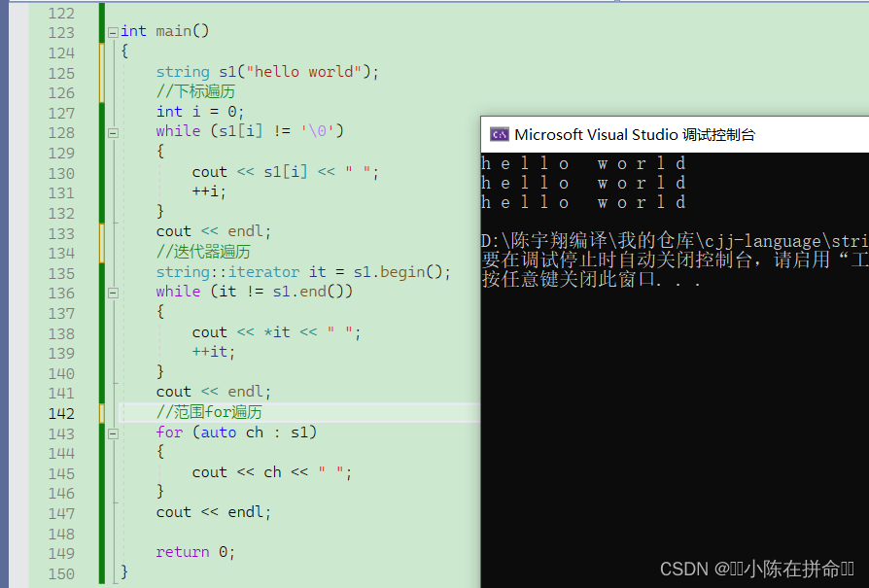Click the string::iterator it declaration line
This screenshot has height=588, width=869.
coord(303,272)
